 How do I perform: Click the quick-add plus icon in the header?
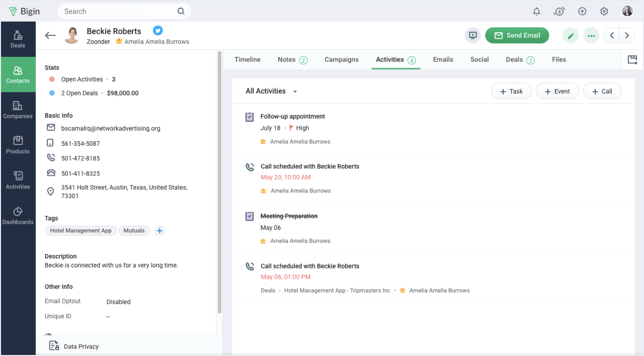[582, 11]
